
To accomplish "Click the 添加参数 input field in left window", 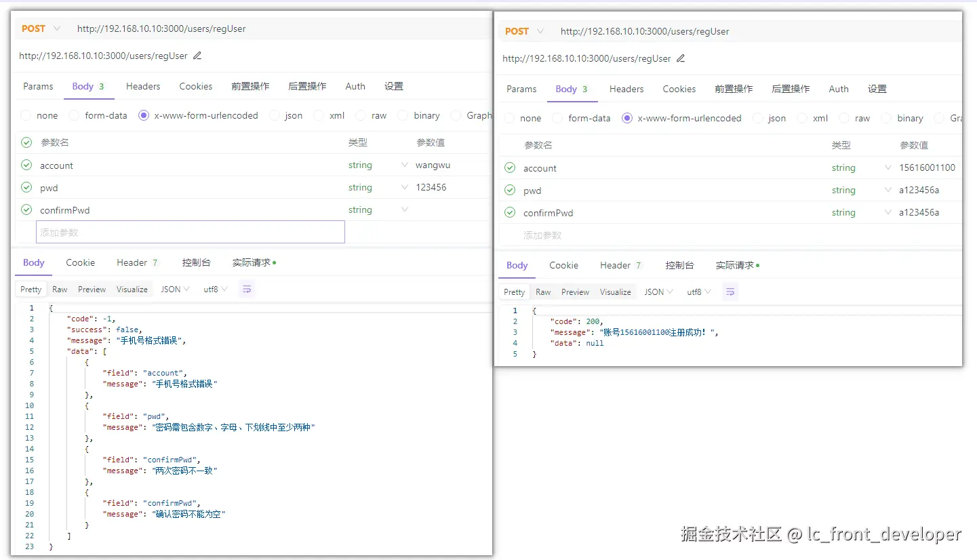I will [x=191, y=232].
